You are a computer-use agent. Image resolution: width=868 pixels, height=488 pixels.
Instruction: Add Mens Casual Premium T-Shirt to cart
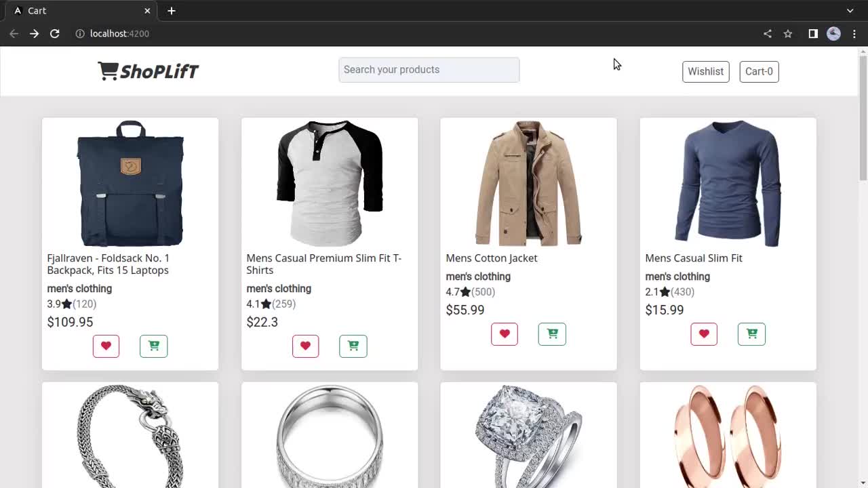click(x=353, y=346)
